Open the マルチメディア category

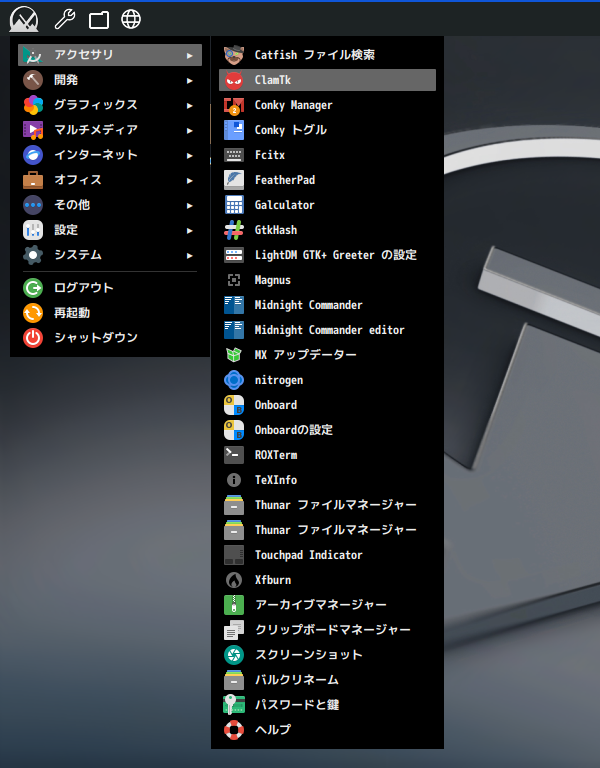pos(110,130)
